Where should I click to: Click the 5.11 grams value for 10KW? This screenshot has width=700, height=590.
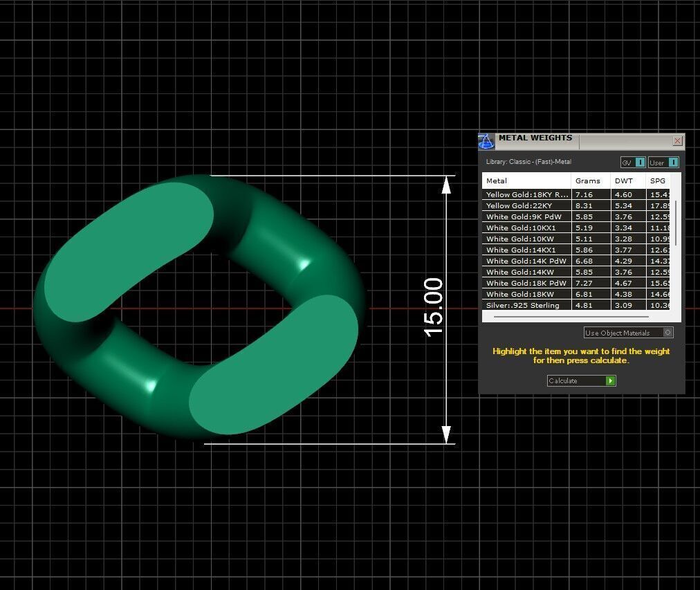(584, 239)
